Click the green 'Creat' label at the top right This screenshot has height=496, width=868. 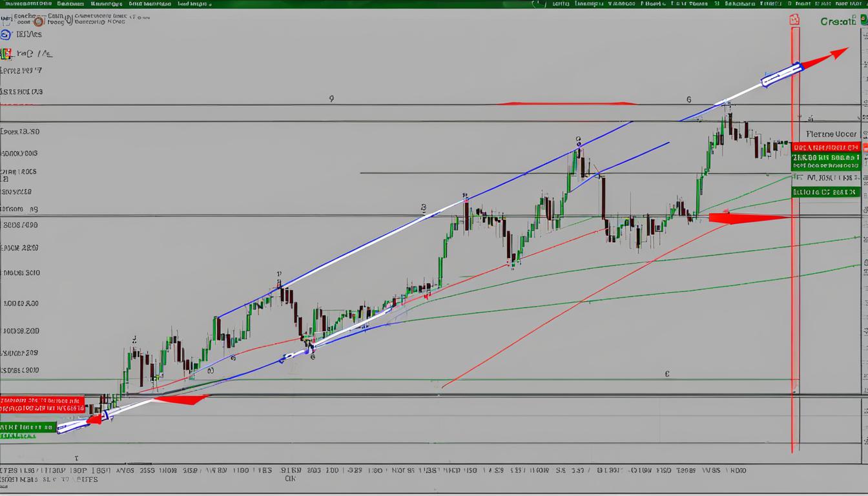click(x=838, y=21)
